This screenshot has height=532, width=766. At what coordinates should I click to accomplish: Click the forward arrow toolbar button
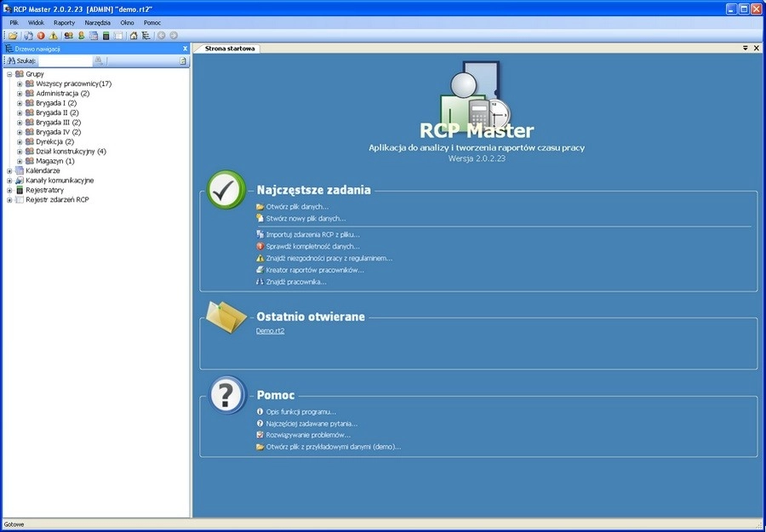(174, 36)
